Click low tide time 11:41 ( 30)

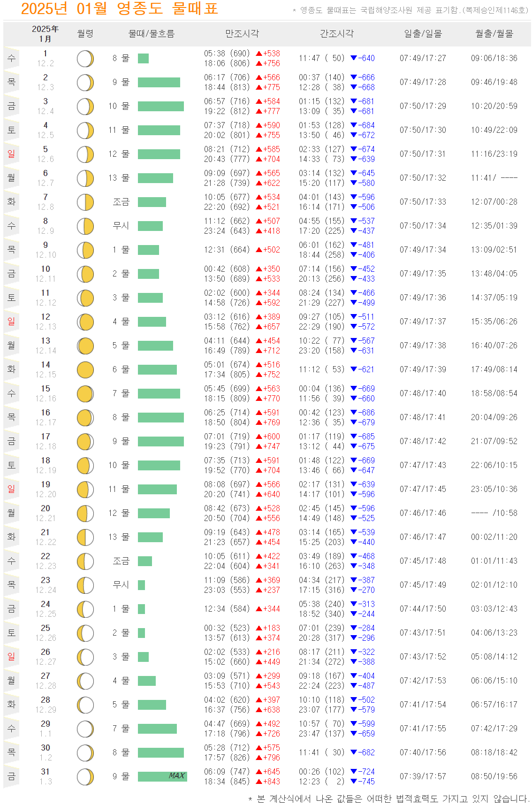[322, 752]
